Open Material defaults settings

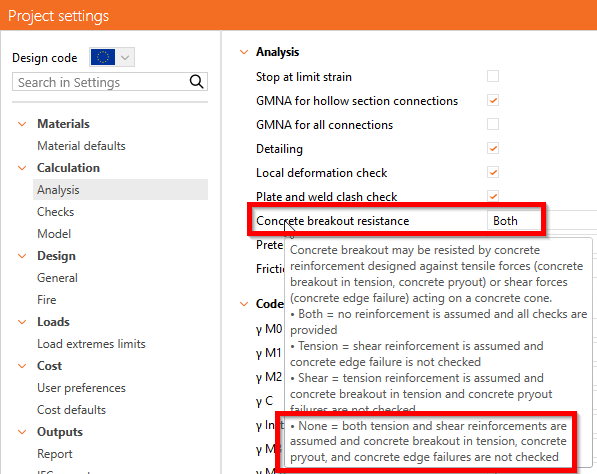click(x=81, y=146)
